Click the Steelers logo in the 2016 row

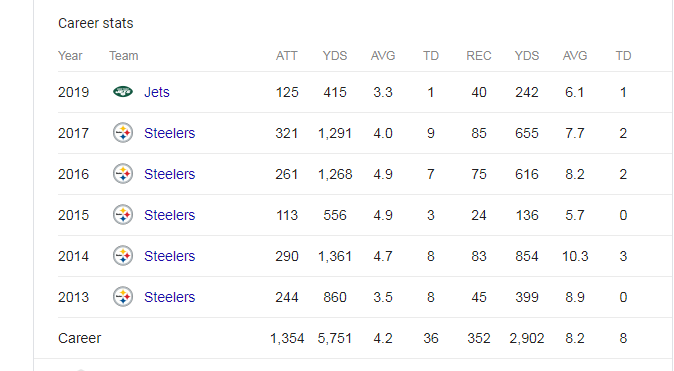pos(123,174)
